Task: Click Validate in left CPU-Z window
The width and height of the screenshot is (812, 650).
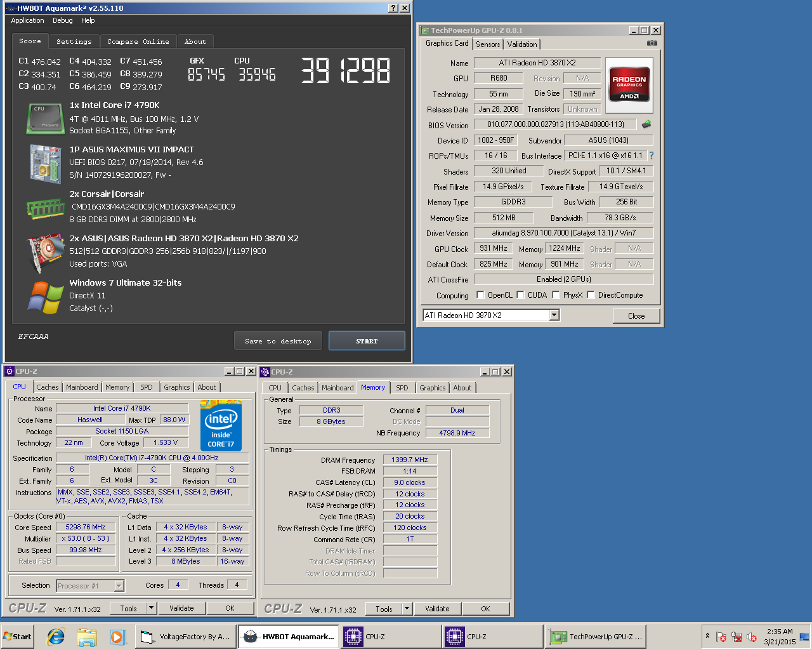Action: (x=181, y=608)
